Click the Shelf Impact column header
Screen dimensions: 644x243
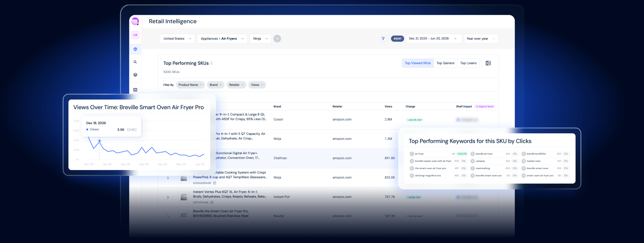click(x=464, y=107)
